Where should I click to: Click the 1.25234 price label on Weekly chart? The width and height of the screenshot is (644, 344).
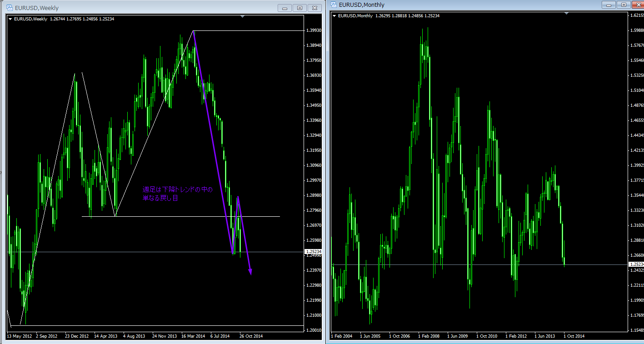coord(313,251)
